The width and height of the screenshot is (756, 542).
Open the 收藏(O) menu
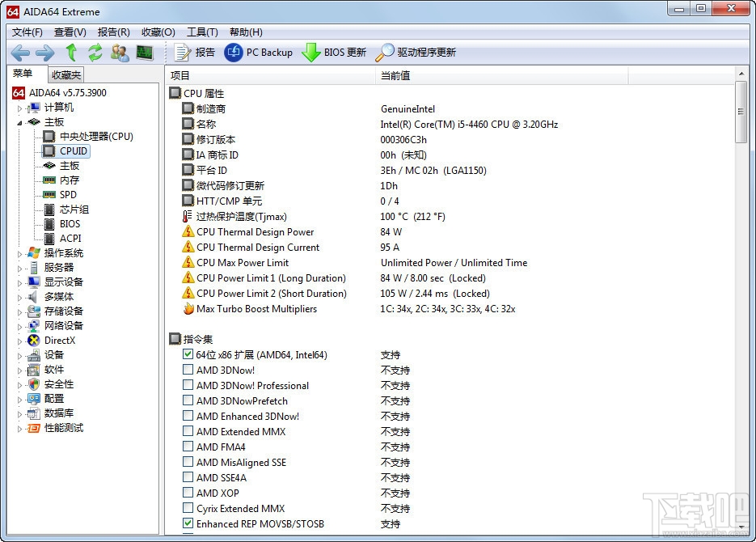pyautogui.click(x=158, y=32)
